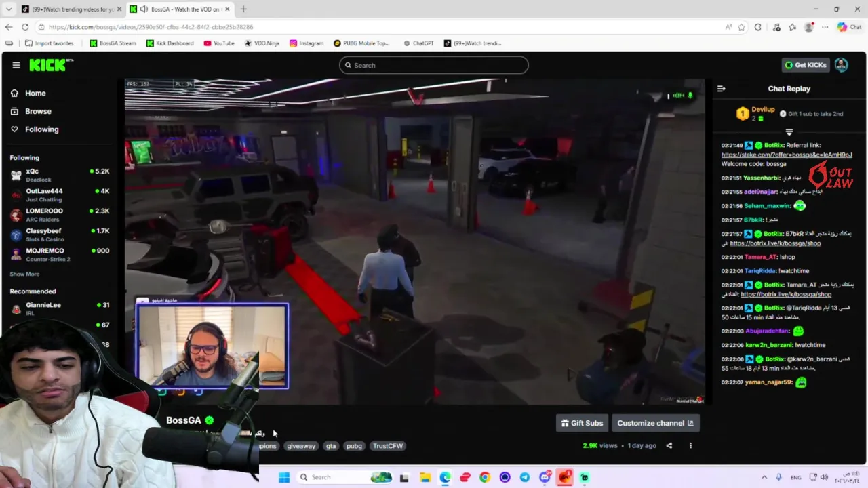
Task: Open the PUBG Mobile Top bookmark
Action: 361,43
